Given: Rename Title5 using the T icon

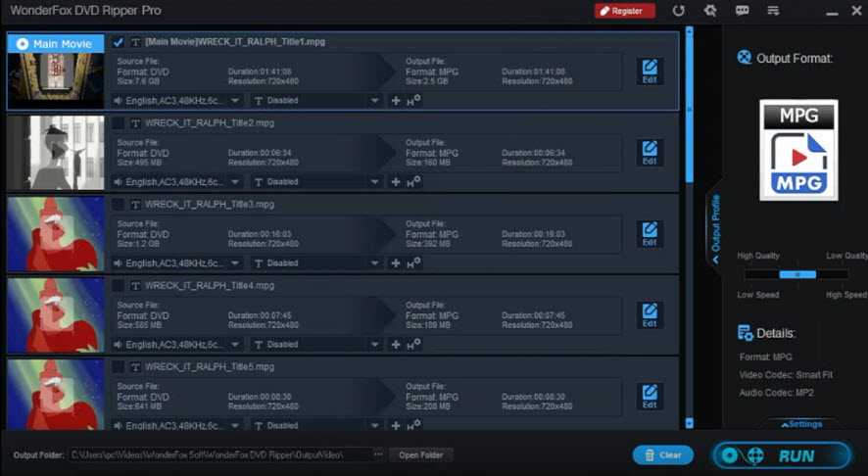Looking at the screenshot, I should tap(135, 367).
